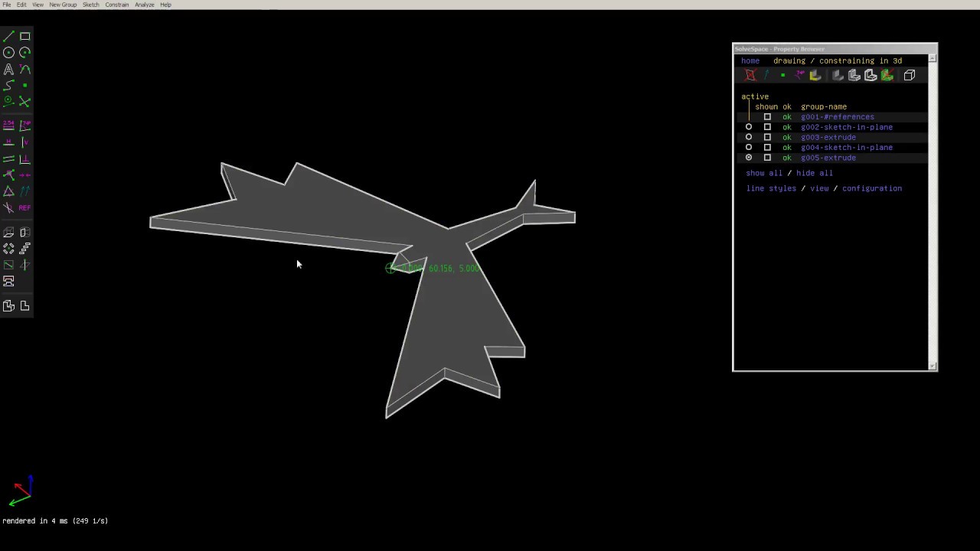Activate group g002-sketch-in-plane radio button

[x=749, y=127]
